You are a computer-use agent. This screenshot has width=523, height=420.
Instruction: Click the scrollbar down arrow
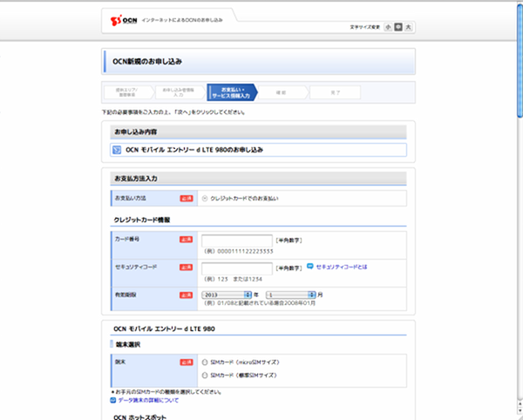tap(520, 410)
